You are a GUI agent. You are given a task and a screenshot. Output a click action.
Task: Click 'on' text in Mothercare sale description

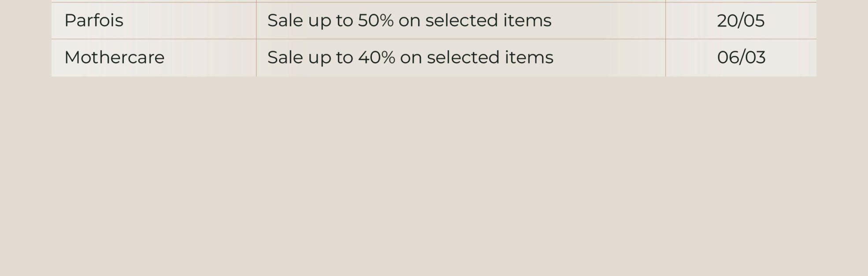(x=411, y=58)
